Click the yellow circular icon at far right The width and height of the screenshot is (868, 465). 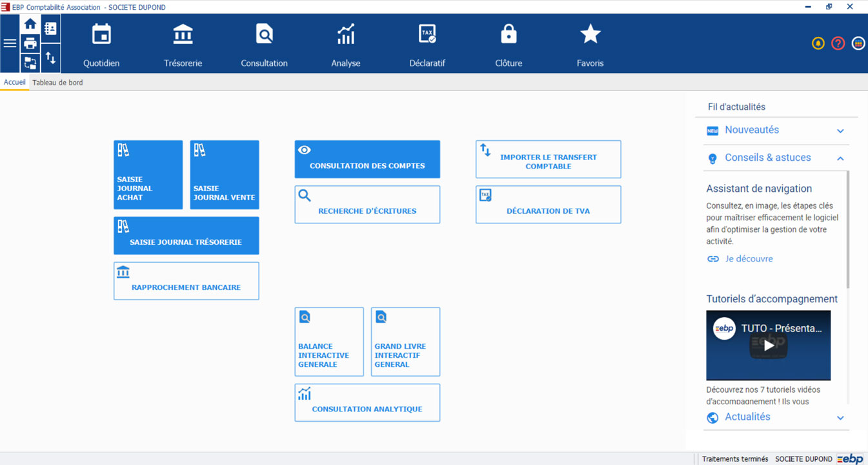tap(858, 43)
